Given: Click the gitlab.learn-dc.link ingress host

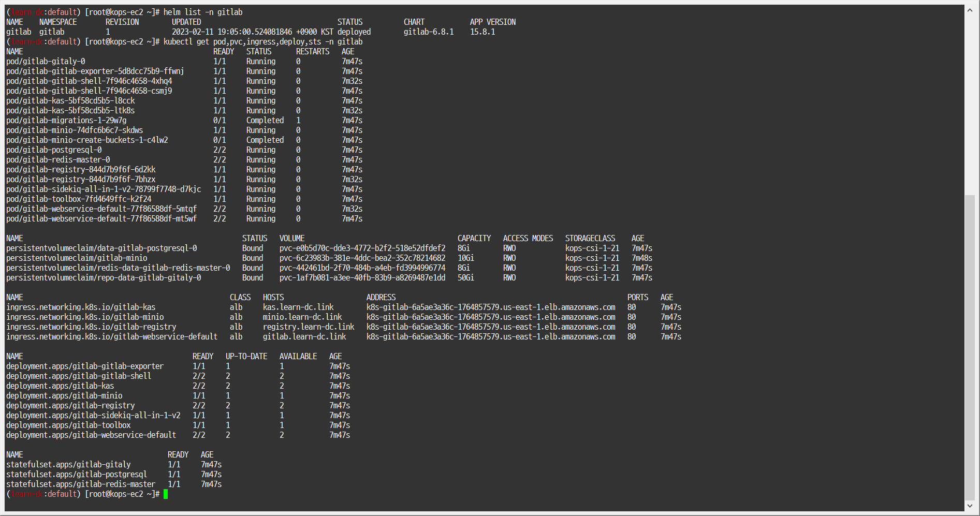Looking at the screenshot, I should pyautogui.click(x=305, y=336).
